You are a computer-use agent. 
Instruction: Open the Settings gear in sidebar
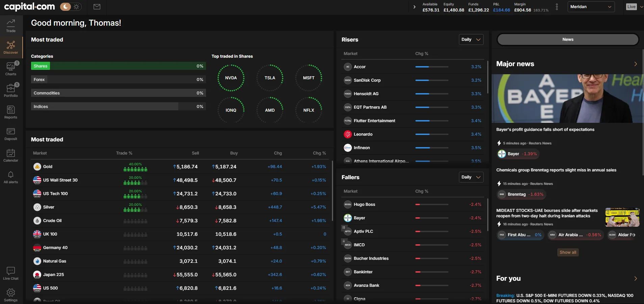pos(11,295)
